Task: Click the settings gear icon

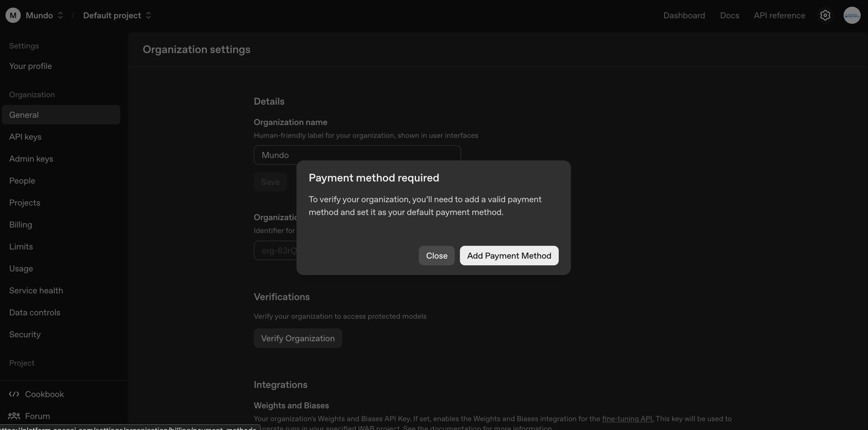Action: coord(825,15)
